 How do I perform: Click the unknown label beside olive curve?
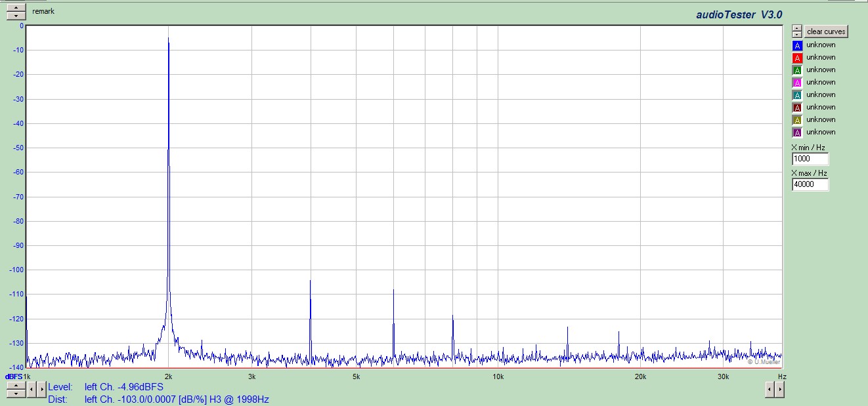point(821,119)
